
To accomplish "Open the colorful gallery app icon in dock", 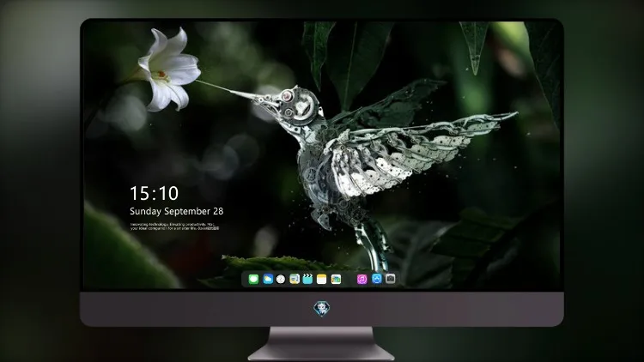I will click(336, 280).
